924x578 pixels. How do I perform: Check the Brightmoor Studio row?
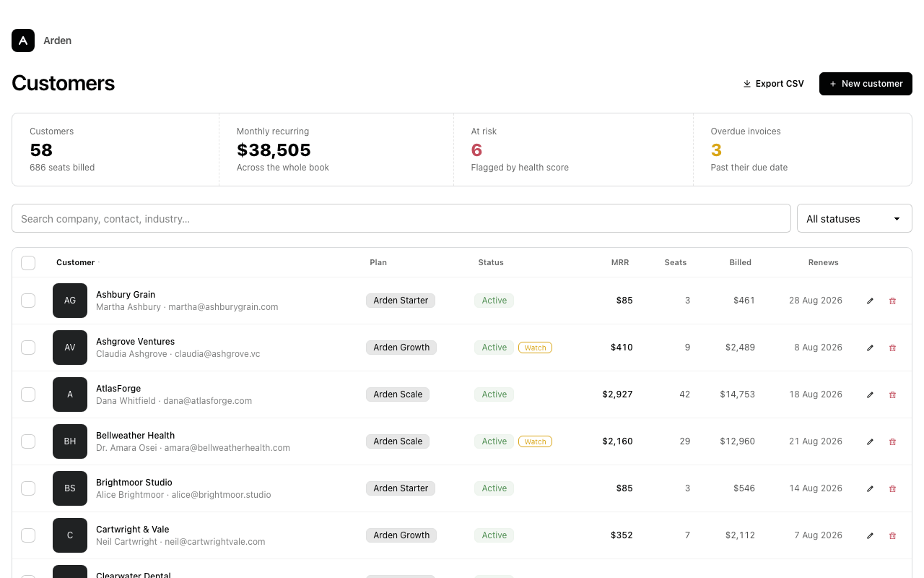click(28, 488)
